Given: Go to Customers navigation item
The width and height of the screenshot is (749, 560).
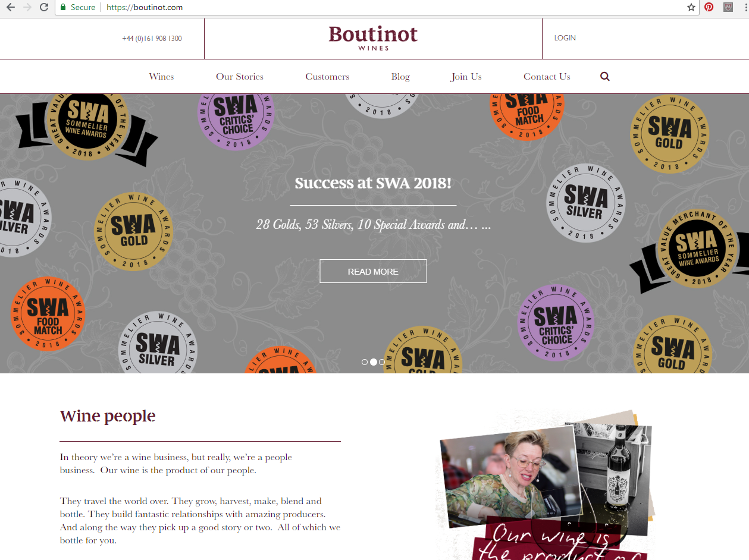Looking at the screenshot, I should pos(327,77).
